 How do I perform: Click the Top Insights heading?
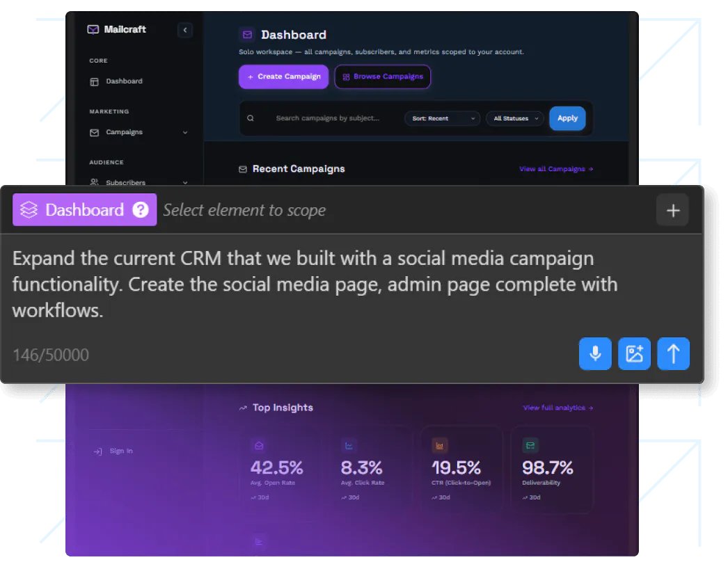coord(283,408)
